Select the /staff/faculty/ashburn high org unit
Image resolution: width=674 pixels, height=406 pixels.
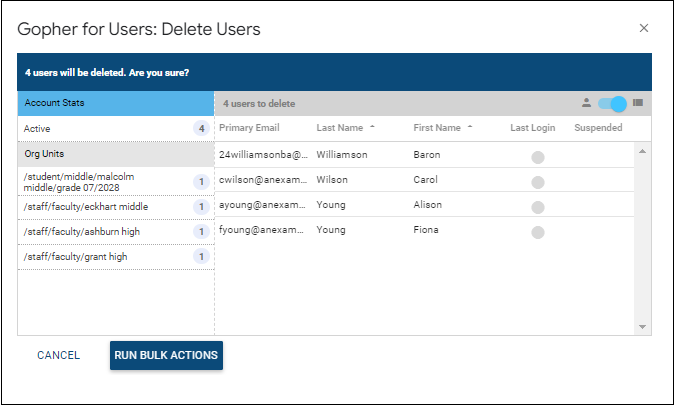116,232
